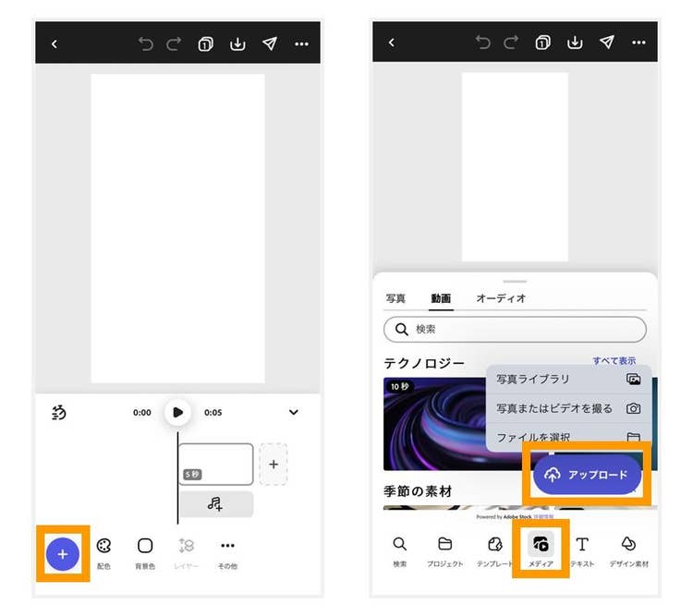Open pages icon in right screen header

(x=542, y=42)
